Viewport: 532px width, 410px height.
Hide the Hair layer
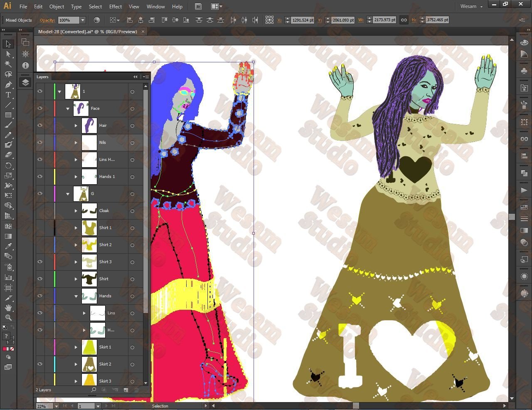pyautogui.click(x=40, y=125)
